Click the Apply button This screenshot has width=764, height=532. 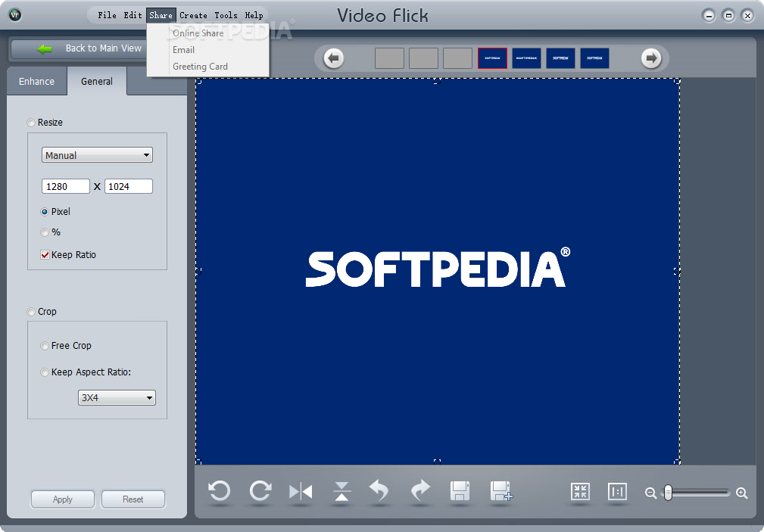[x=62, y=499]
